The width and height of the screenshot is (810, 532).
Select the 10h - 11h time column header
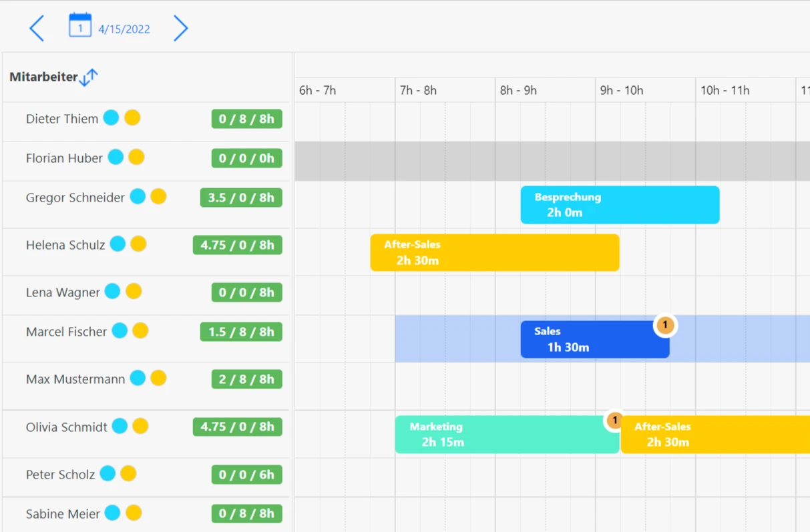(x=725, y=90)
